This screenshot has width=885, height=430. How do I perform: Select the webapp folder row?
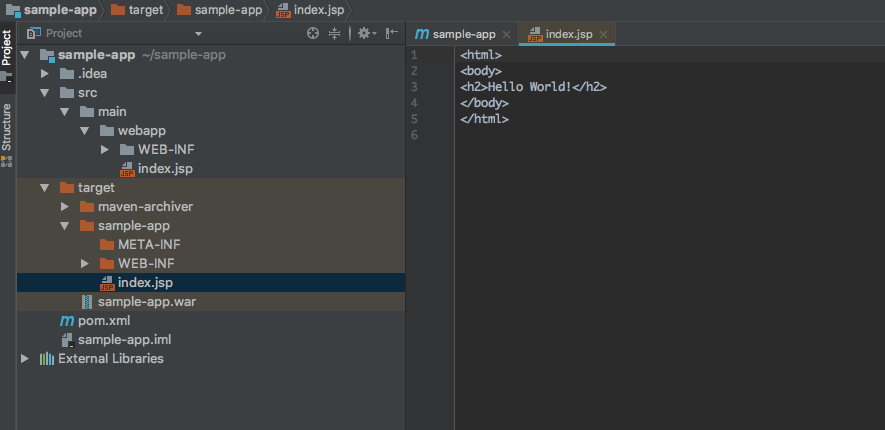[211, 131]
